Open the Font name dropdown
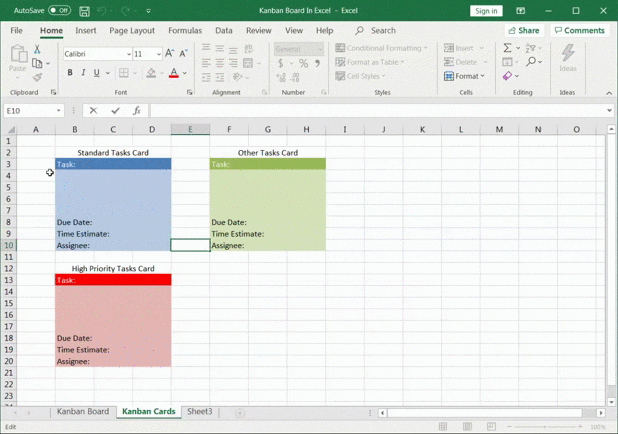Viewport: 618px width, 434px height. click(128, 54)
